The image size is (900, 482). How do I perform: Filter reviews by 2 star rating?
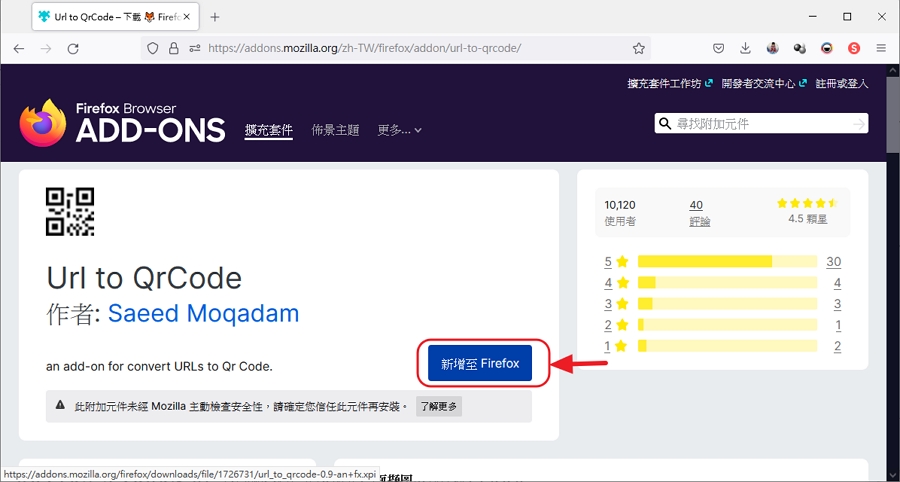[616, 325]
